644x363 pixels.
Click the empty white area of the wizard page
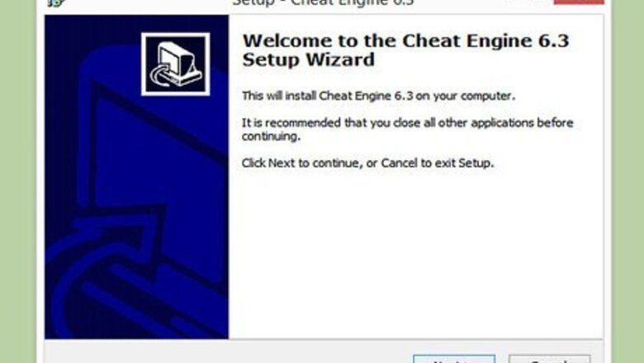[x=414, y=254]
